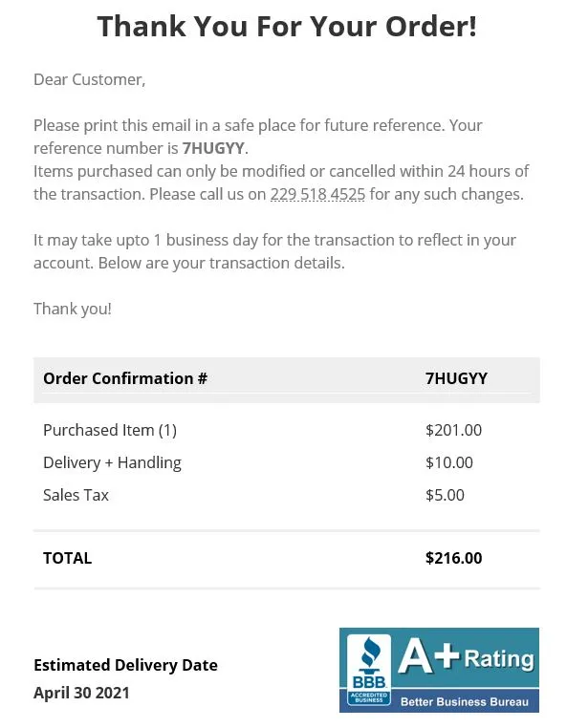The image size is (567, 728).
Task: Click the TOTAL label
Action: pyautogui.click(x=67, y=558)
